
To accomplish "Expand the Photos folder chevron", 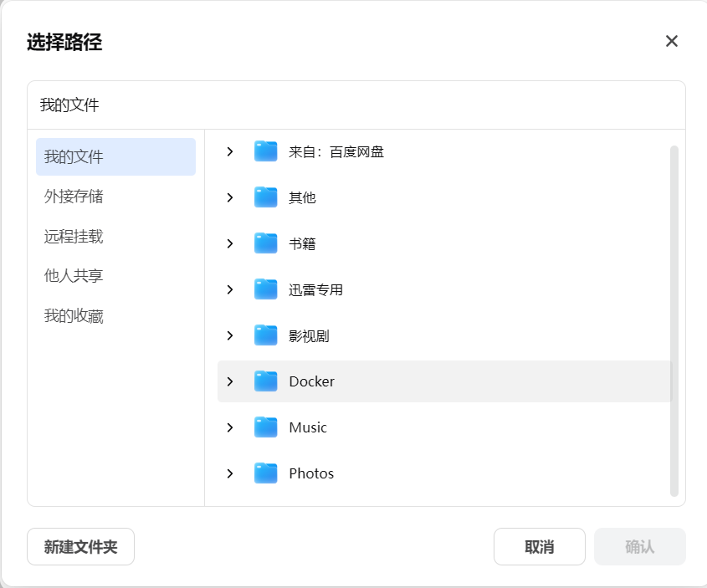I will [x=230, y=473].
